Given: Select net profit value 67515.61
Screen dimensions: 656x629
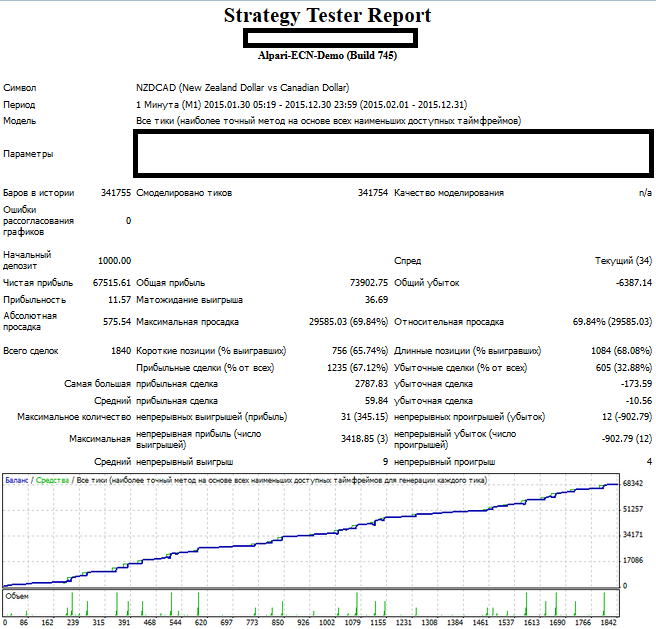Looking at the screenshot, I should 112,283.
